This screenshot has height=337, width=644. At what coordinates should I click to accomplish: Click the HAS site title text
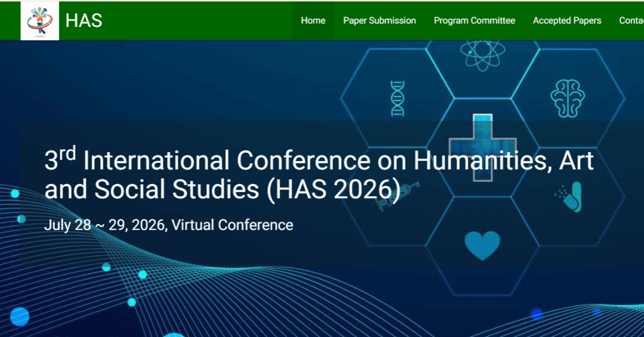point(84,20)
